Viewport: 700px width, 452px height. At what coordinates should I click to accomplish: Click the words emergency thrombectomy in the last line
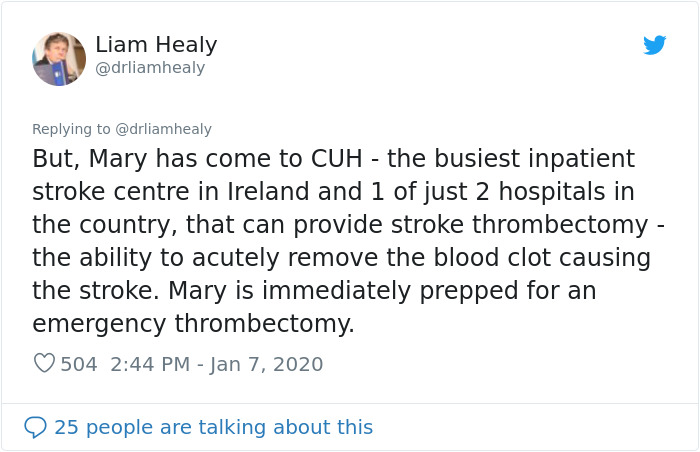[193, 324]
